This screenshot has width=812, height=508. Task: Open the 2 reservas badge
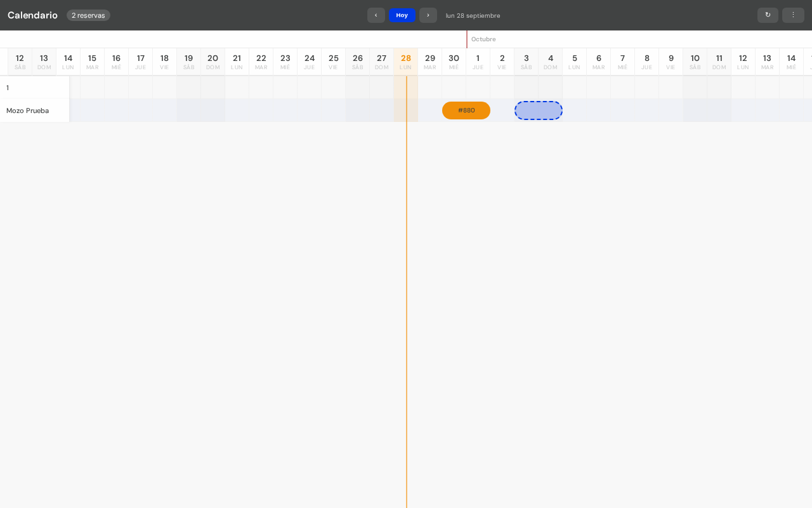tap(88, 15)
